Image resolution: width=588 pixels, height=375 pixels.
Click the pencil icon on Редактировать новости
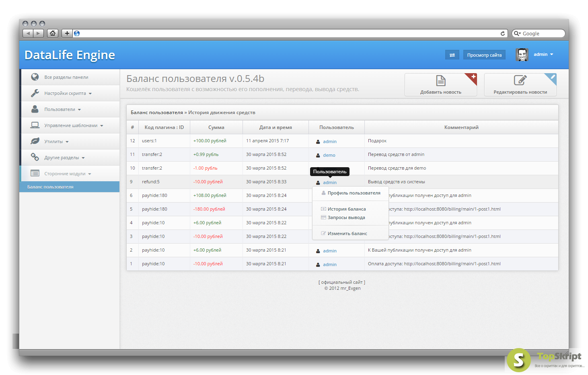(x=520, y=80)
